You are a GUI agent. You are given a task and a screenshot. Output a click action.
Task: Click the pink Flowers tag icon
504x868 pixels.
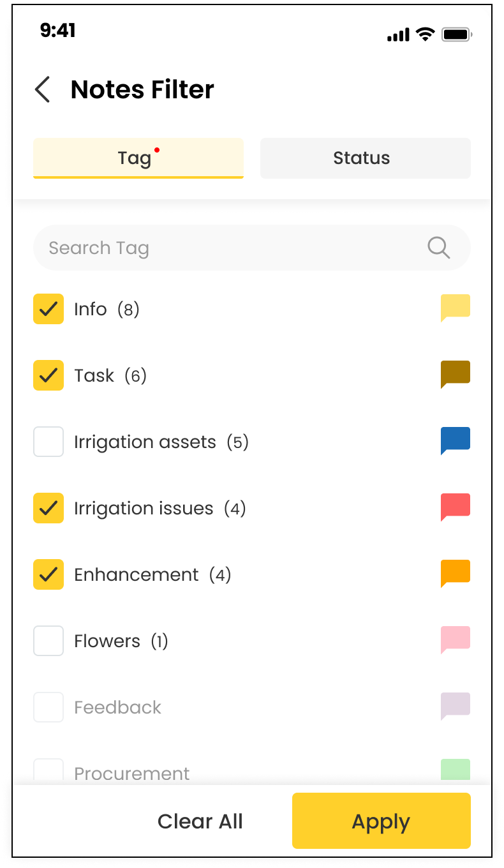456,640
